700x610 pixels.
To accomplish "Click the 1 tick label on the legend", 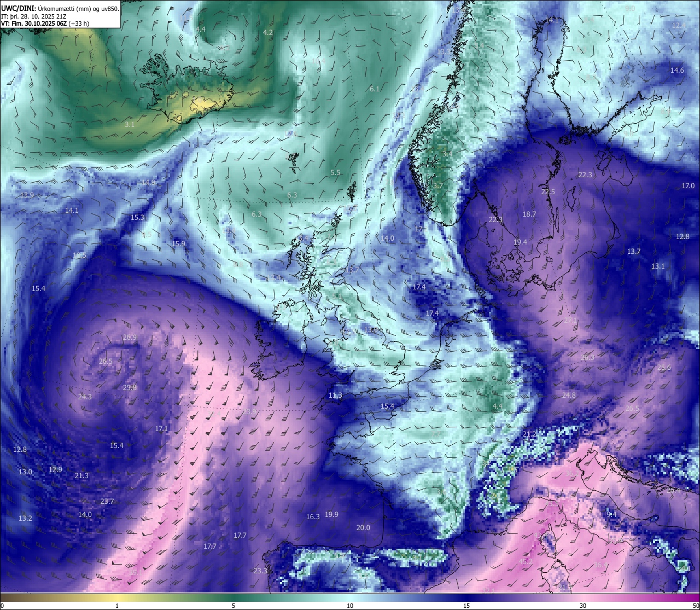I will (x=117, y=606).
